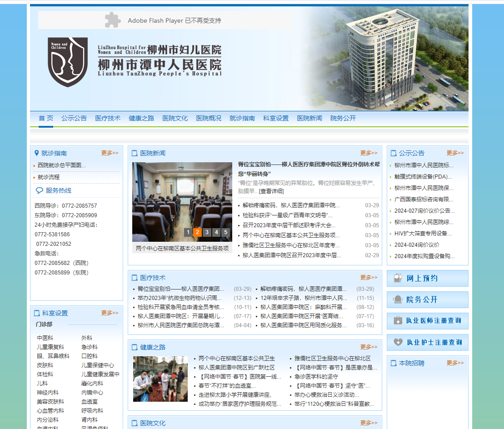The image size is (504, 429).
Task: Open the 院务公开 navigation menu
Action: pos(343,118)
